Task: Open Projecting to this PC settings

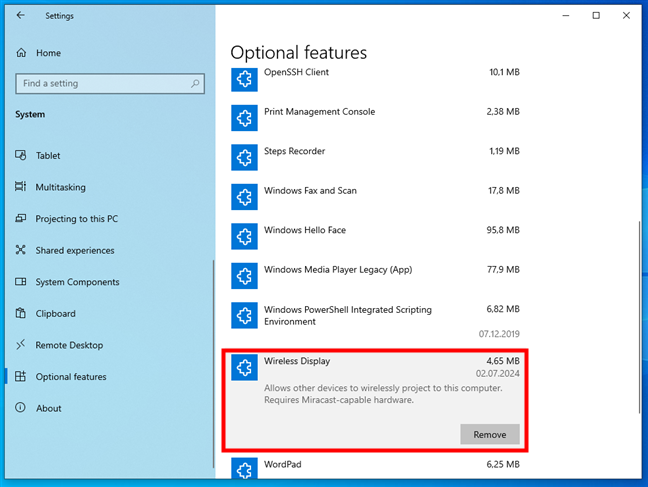Action: coord(76,219)
